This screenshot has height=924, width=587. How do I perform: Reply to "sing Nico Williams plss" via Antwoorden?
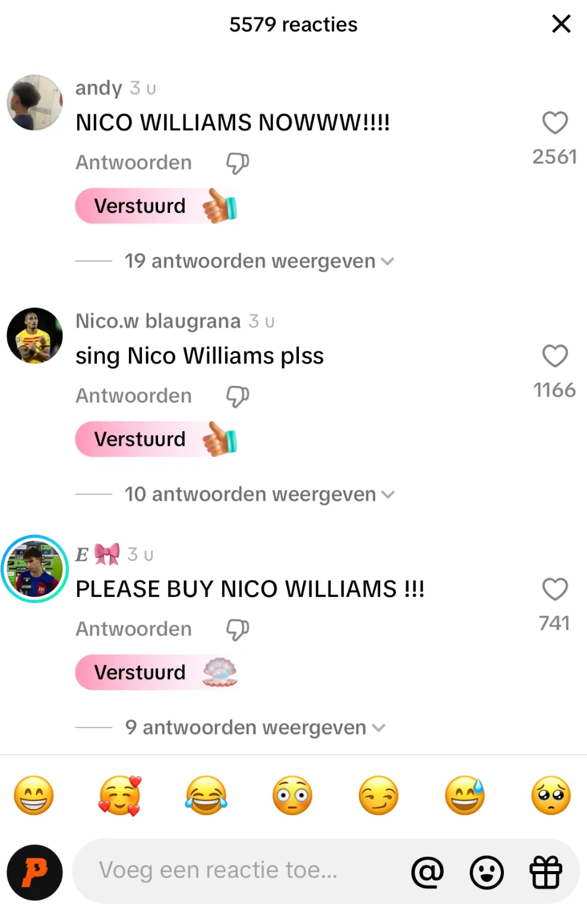tap(134, 395)
